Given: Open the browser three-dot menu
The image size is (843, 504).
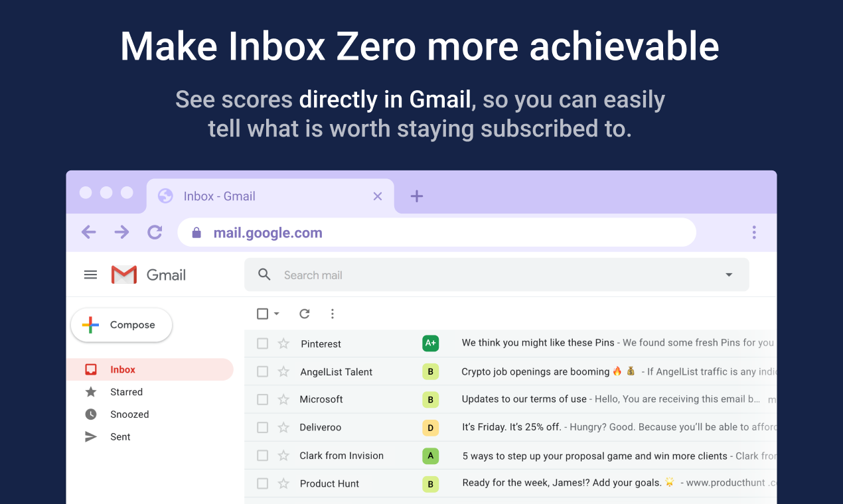Looking at the screenshot, I should 754,232.
